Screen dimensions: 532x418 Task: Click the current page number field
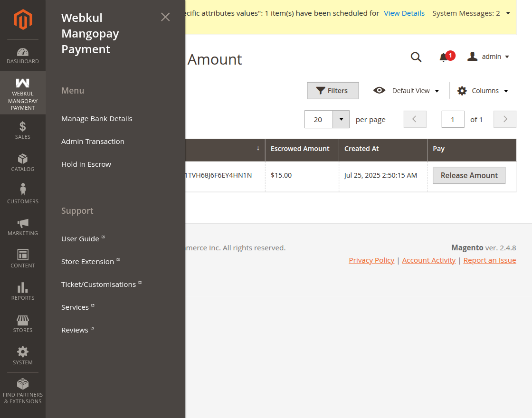coord(453,119)
